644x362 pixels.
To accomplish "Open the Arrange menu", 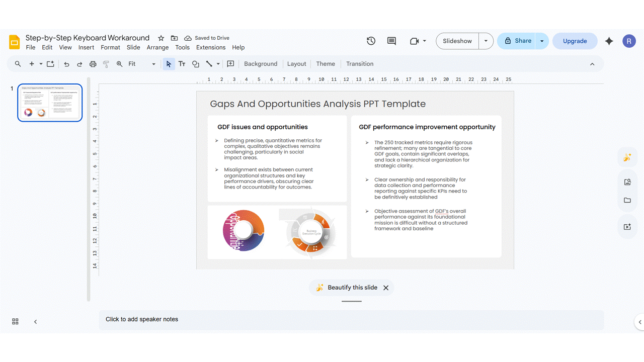I will point(157,47).
